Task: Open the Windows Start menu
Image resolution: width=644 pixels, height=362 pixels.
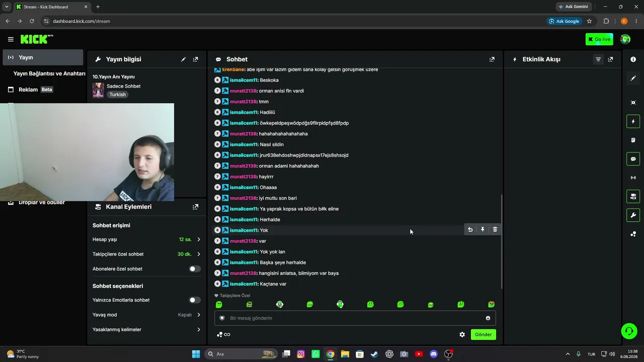Action: coord(196,354)
